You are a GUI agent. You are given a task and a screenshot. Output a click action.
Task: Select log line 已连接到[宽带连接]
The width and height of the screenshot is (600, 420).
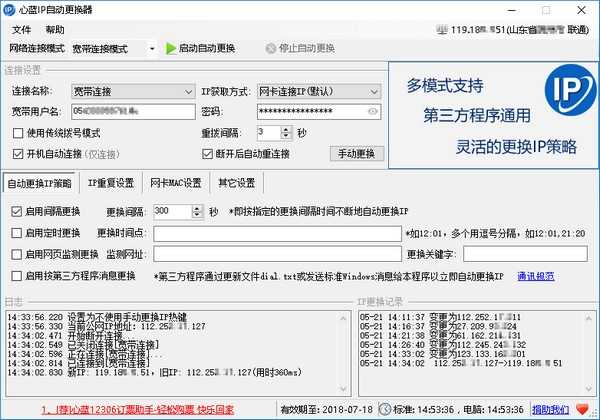[x=79, y=363]
